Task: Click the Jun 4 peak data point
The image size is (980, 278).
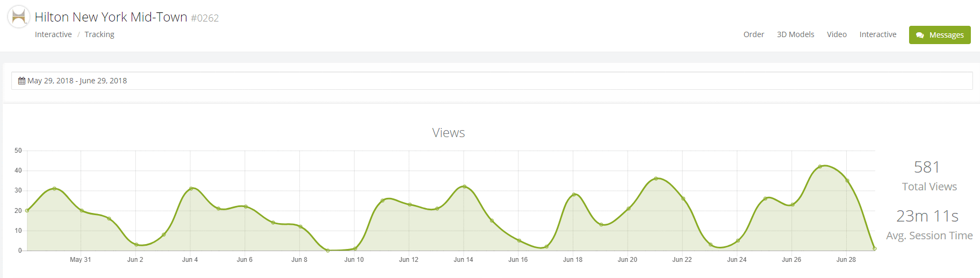Action: (x=191, y=189)
